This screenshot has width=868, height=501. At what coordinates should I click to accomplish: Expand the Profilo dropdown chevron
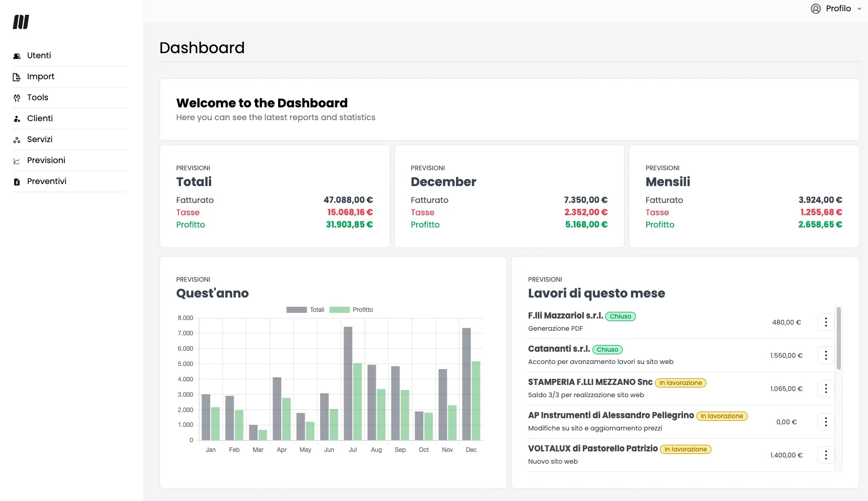pyautogui.click(x=859, y=9)
